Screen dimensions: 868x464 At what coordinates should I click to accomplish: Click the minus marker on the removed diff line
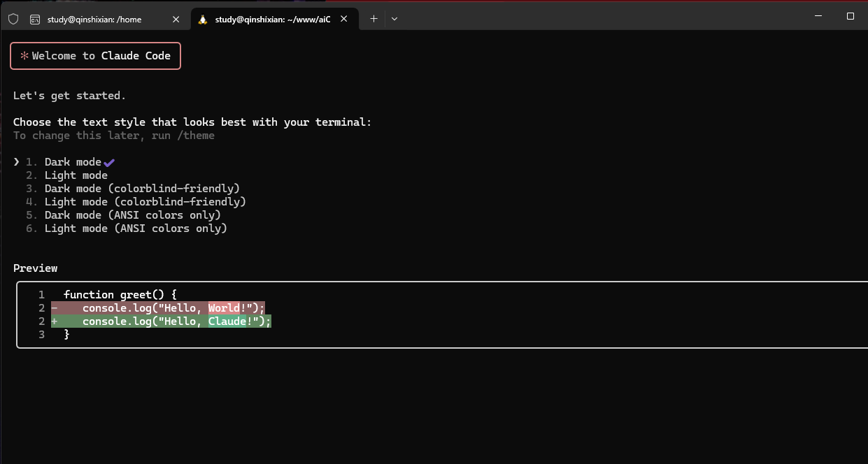pos(55,307)
